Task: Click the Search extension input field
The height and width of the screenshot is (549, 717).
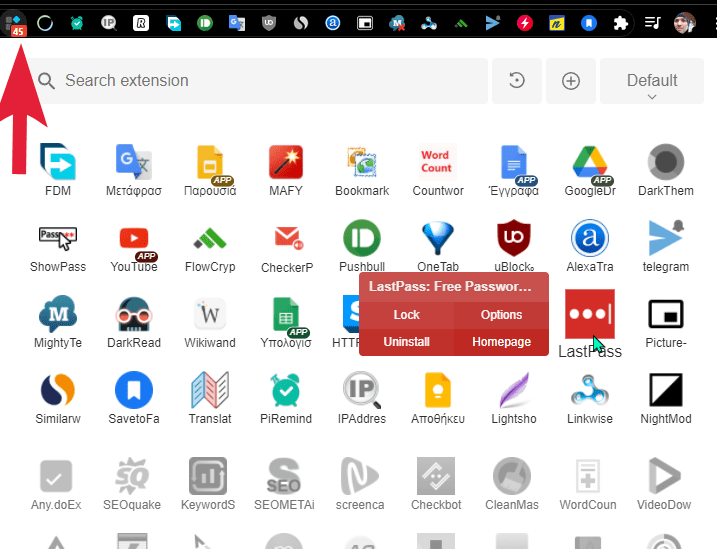Action: coord(257,81)
